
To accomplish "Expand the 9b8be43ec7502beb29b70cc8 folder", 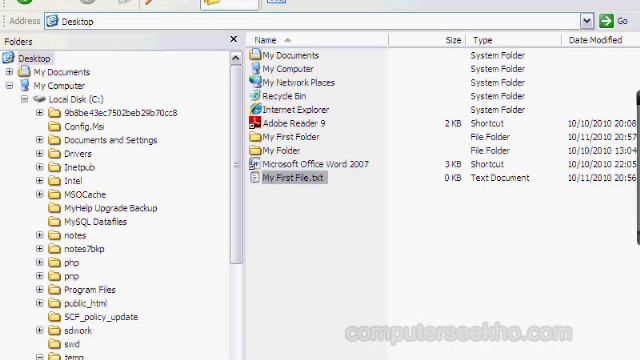I will [x=40, y=113].
